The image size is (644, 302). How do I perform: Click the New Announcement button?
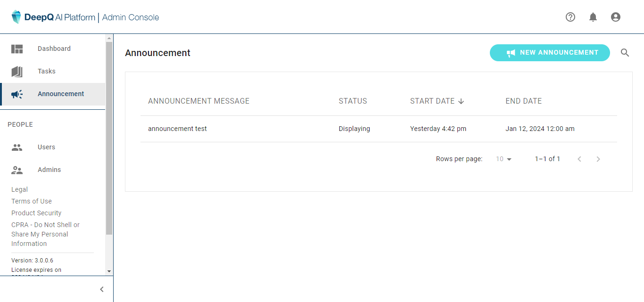tap(550, 53)
